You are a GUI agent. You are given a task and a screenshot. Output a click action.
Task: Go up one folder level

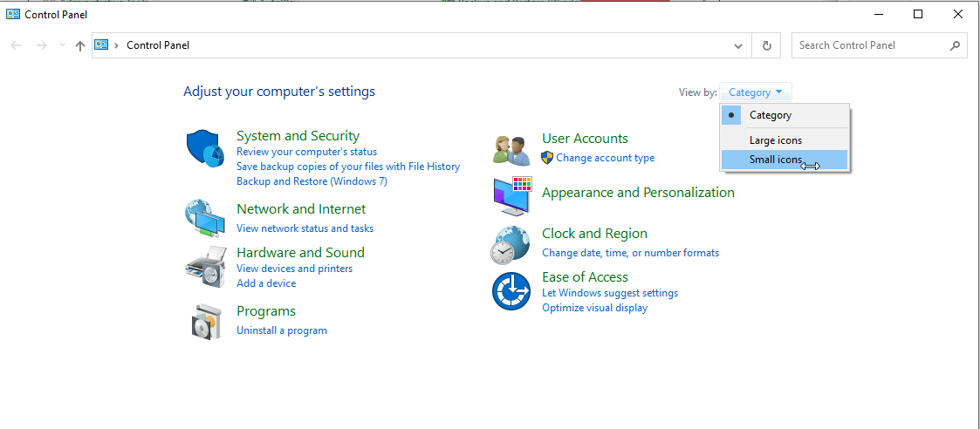click(x=80, y=45)
